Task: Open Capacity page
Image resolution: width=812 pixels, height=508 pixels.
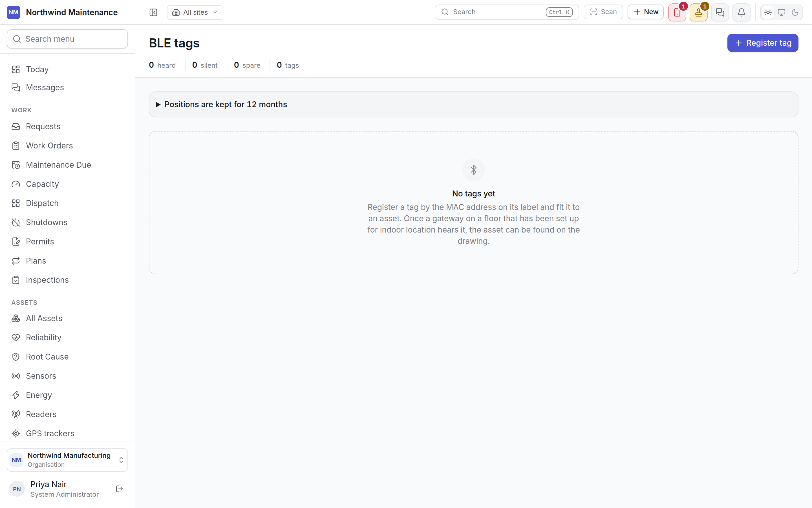Action: (67, 184)
